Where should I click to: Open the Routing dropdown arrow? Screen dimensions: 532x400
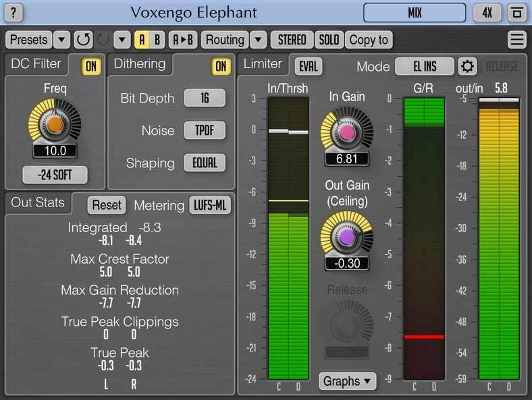pos(258,40)
